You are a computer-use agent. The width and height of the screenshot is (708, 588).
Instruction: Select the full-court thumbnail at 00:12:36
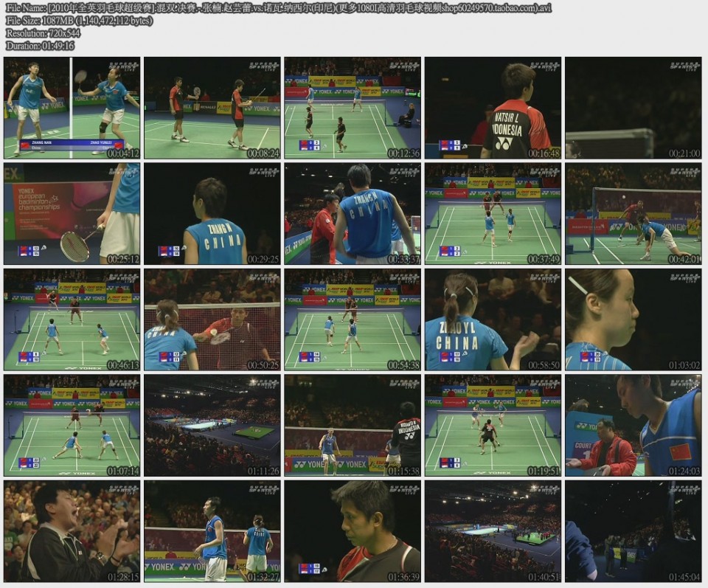[353, 108]
